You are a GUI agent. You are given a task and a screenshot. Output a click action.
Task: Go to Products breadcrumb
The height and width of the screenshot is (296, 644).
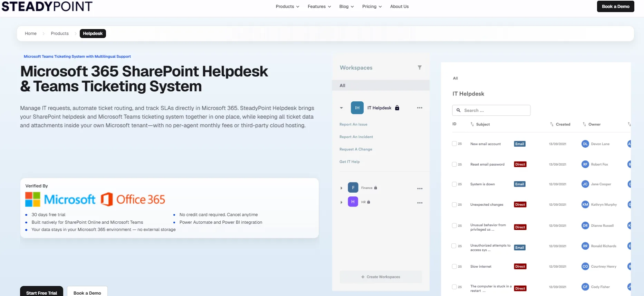point(60,34)
